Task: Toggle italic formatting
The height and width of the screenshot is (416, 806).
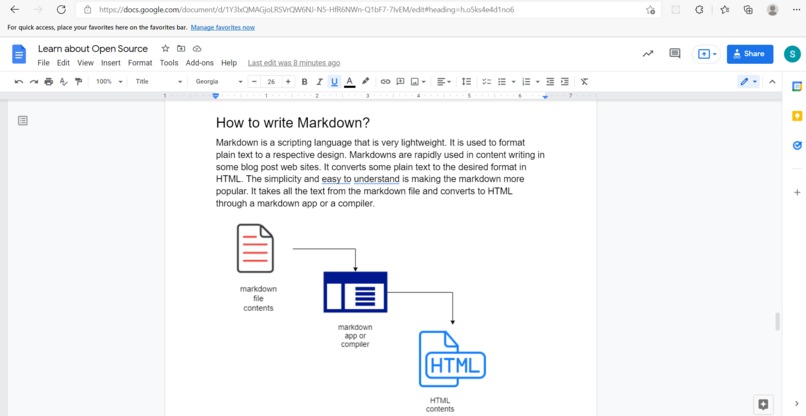Action: pos(319,82)
